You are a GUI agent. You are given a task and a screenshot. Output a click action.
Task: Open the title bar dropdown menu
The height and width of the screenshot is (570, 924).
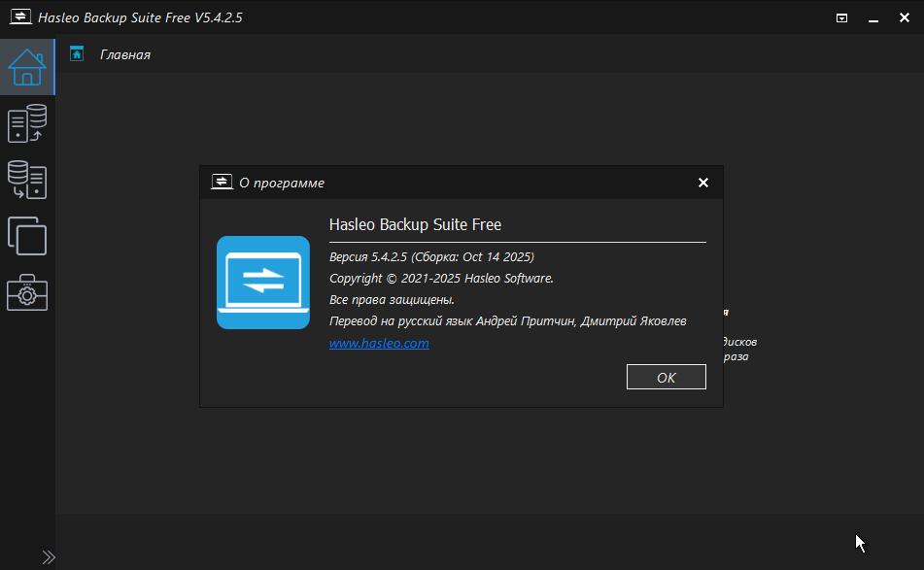point(842,17)
